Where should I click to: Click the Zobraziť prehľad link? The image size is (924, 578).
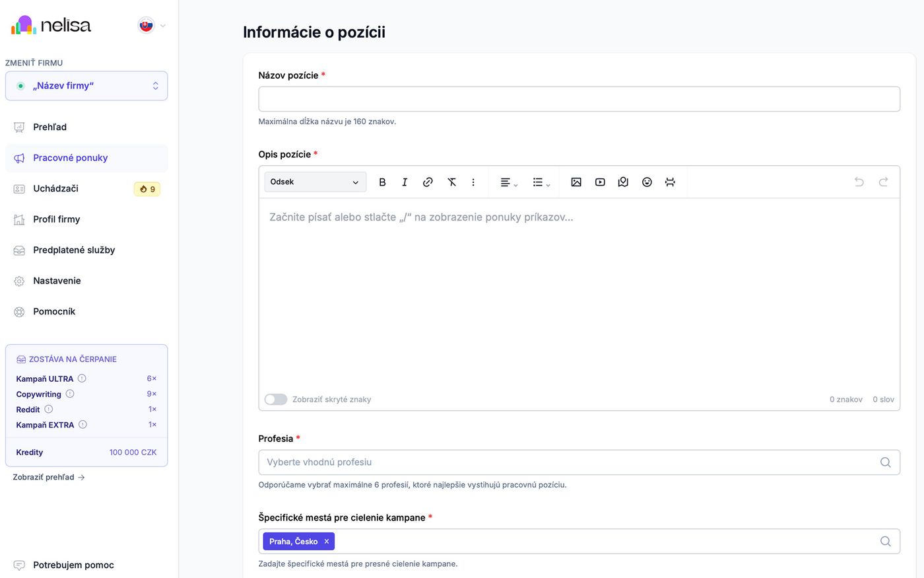49,477
